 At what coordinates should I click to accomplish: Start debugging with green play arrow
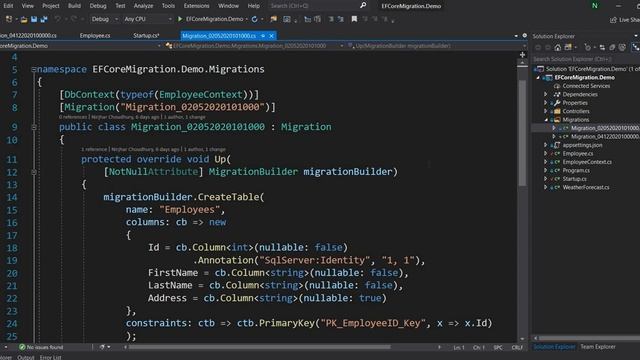[x=180, y=19]
